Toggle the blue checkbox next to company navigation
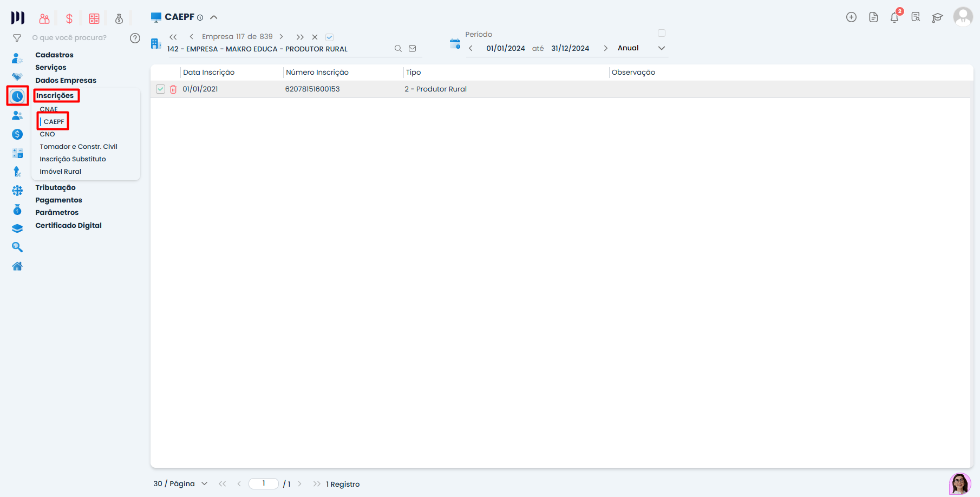980x497 pixels. (329, 37)
